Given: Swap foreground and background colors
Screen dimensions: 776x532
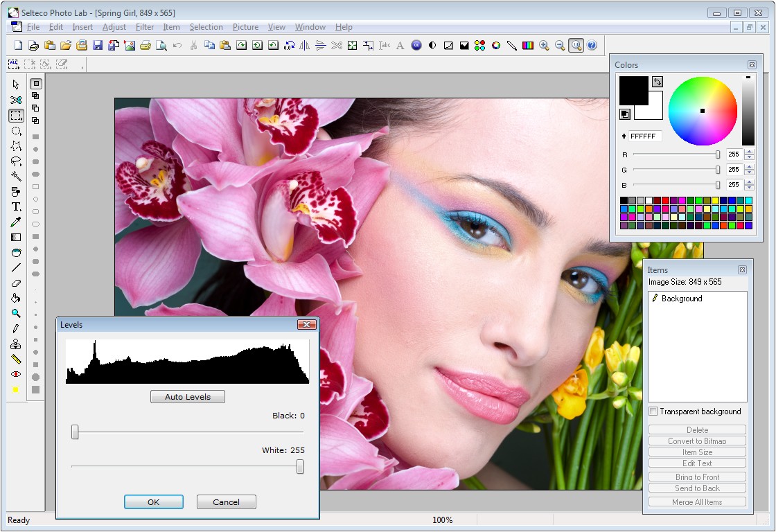Looking at the screenshot, I should [x=658, y=82].
